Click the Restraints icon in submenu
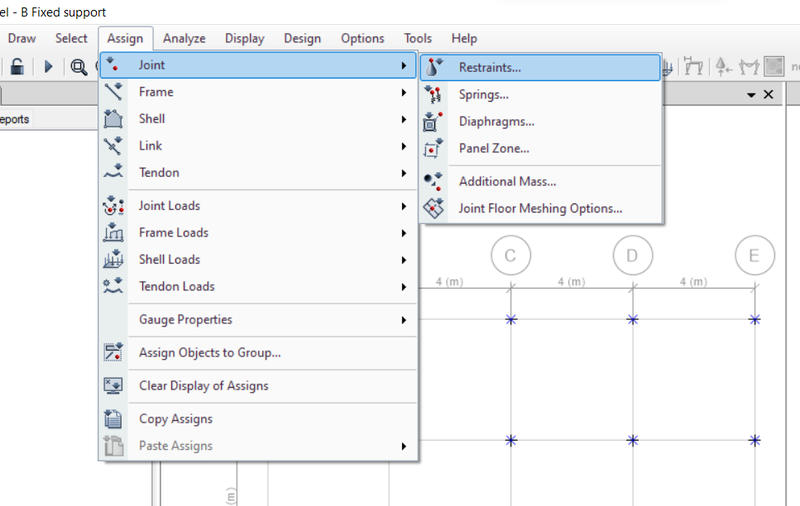 coord(434,67)
